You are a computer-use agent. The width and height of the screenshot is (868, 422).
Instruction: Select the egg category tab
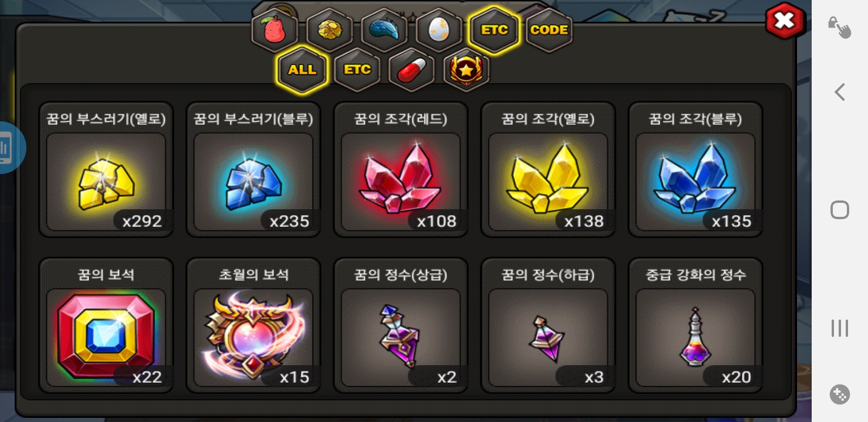tap(439, 30)
